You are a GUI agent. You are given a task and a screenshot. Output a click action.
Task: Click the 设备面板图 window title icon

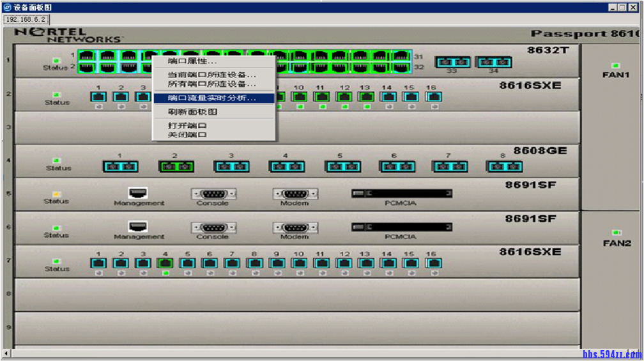point(7,7)
